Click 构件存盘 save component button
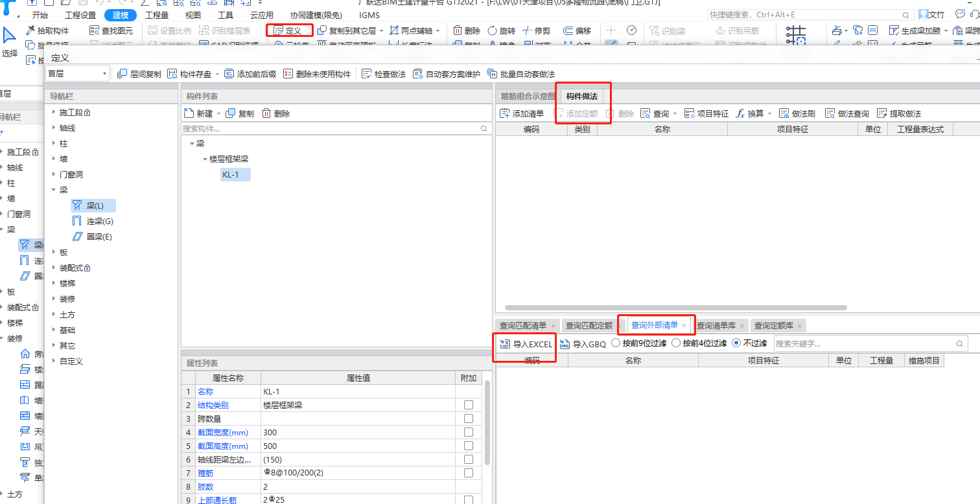Image resolution: width=980 pixels, height=504 pixels. (x=189, y=74)
